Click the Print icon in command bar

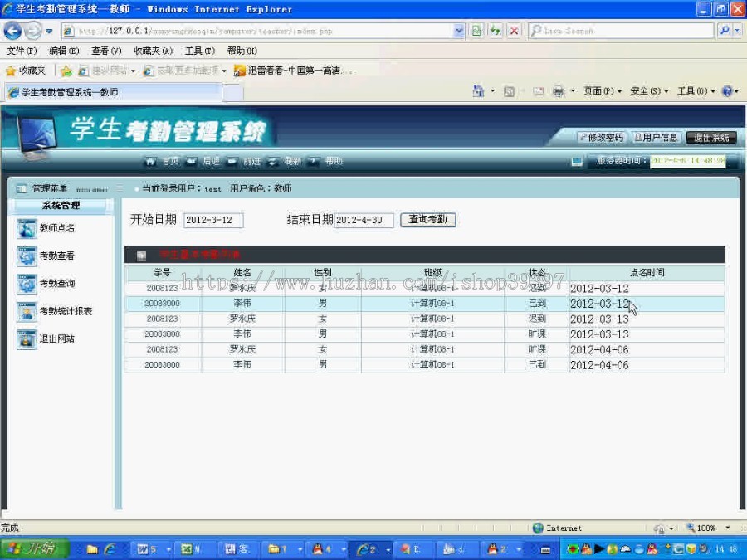(559, 91)
